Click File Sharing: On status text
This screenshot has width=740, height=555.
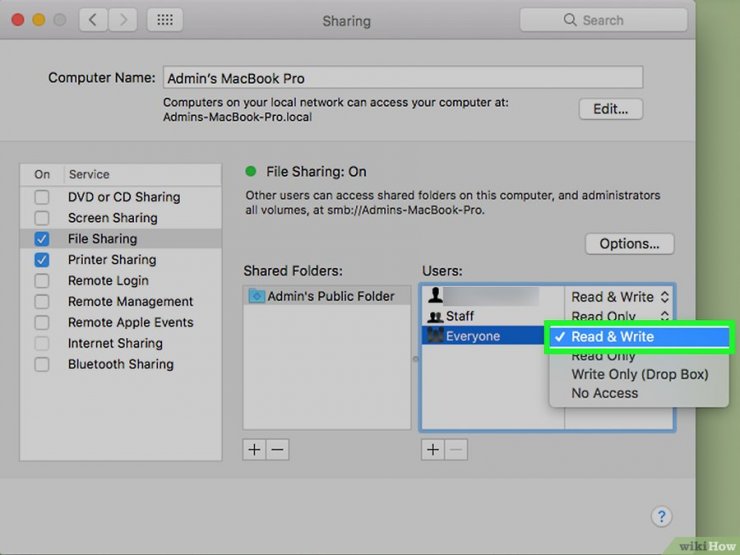(316, 171)
